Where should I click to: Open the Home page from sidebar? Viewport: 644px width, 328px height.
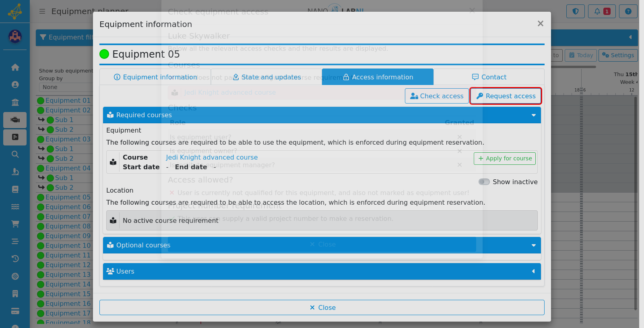click(x=15, y=67)
